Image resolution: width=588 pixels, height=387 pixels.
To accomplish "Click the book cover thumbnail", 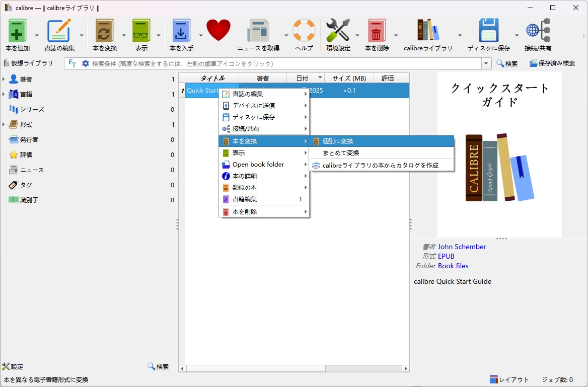I will point(499,154).
